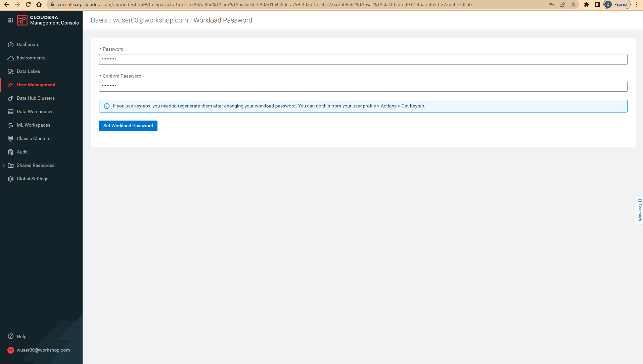Click the Data Lakes icon
The height and width of the screenshot is (364, 643).
click(11, 72)
